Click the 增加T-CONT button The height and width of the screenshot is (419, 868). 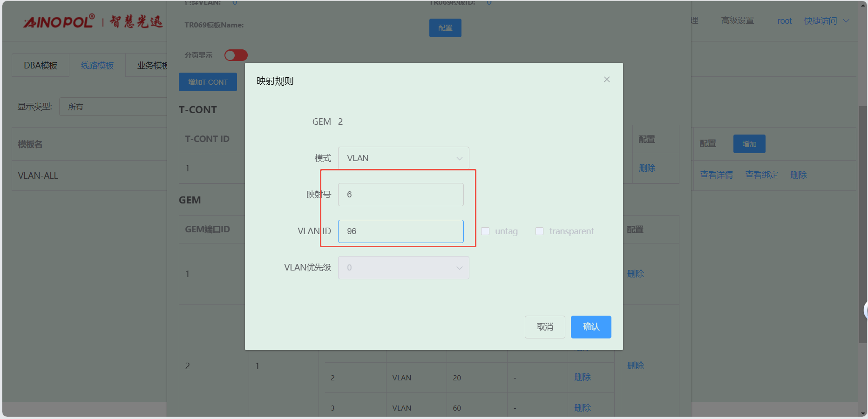[208, 82]
